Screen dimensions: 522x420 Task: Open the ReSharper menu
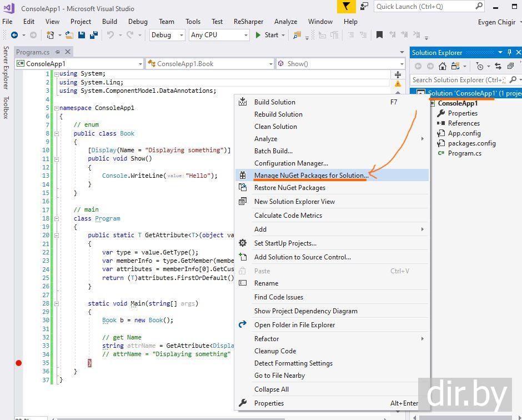[248, 22]
